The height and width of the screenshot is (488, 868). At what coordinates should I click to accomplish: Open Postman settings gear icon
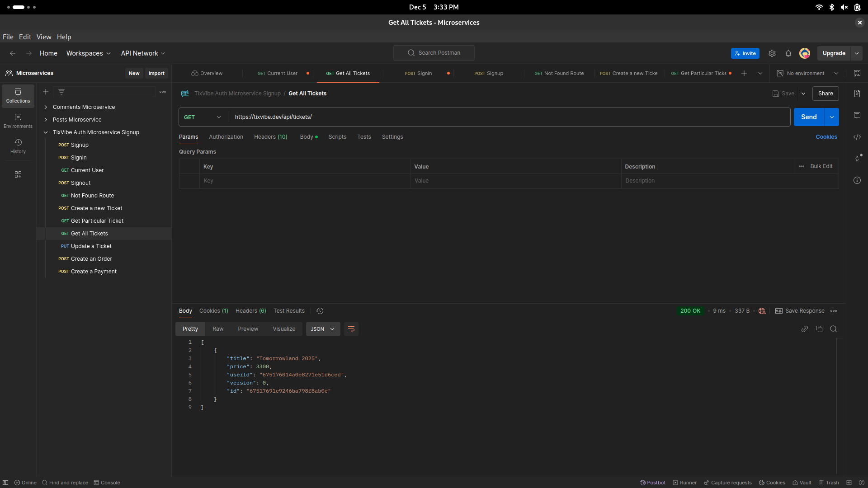[772, 53]
